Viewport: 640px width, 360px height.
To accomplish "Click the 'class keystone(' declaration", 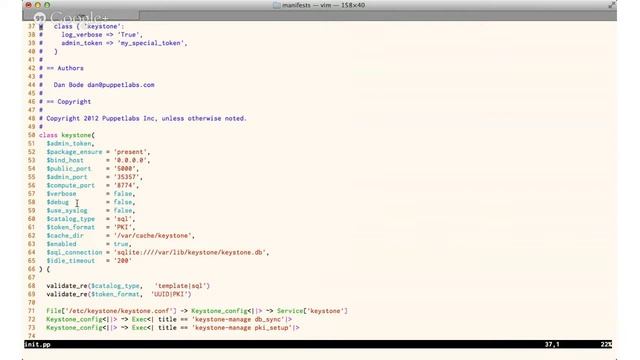I will tap(67, 135).
